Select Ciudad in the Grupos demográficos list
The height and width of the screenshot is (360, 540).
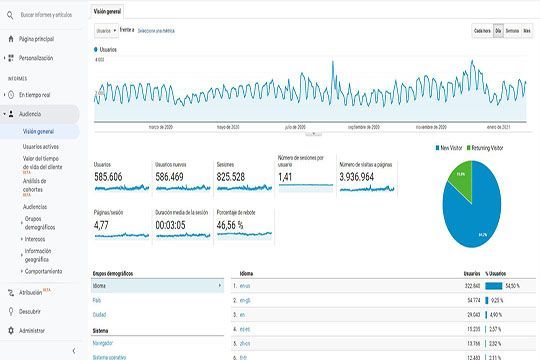pos(99,315)
